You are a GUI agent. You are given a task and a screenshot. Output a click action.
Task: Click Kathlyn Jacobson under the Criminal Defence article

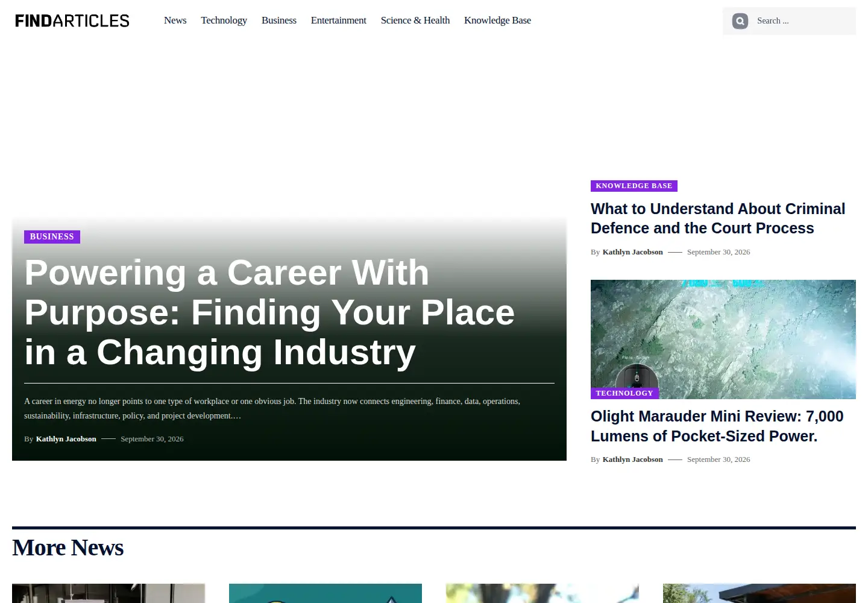tap(632, 252)
